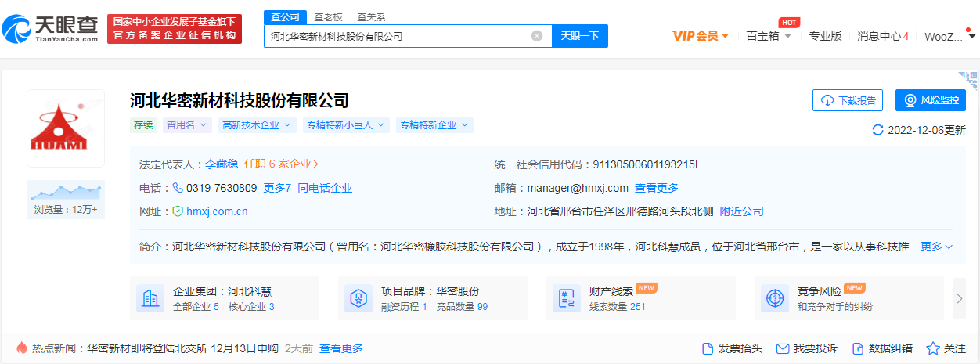Screen dimensions: 980x364
Task: Click the unified credit code 91130500601193215L
Action: pyautogui.click(x=647, y=164)
